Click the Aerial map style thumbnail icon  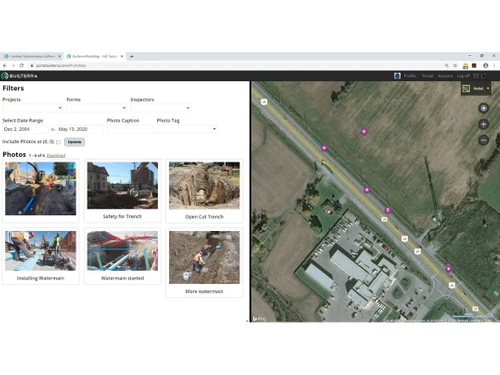466,88
